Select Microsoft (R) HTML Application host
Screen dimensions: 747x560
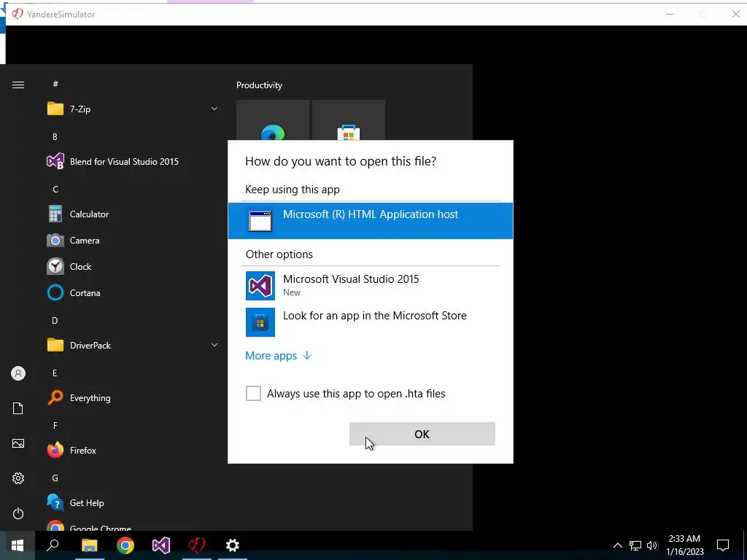coord(371,221)
